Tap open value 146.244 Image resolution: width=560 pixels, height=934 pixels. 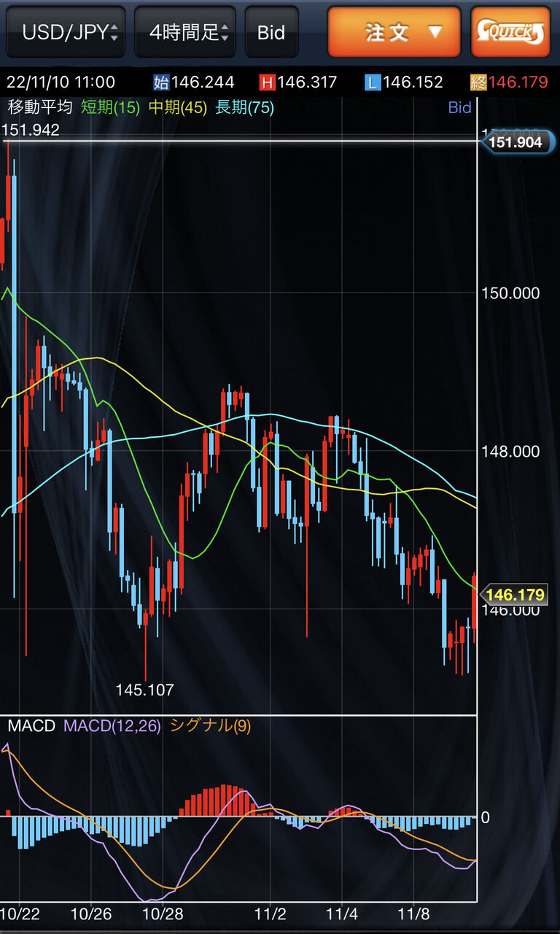[203, 82]
